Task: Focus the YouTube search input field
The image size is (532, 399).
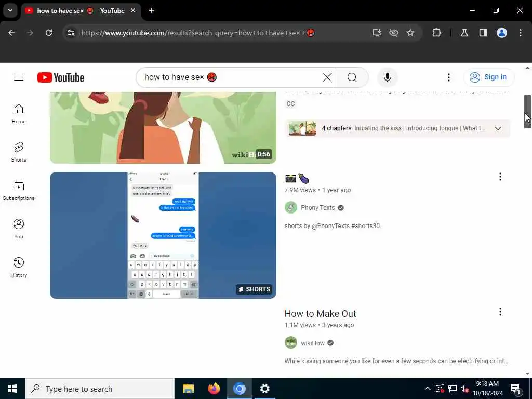Action: tap(231, 77)
